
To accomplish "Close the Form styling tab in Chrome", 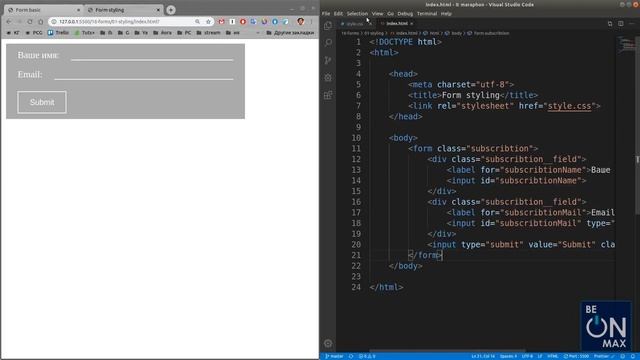I will [x=158, y=10].
